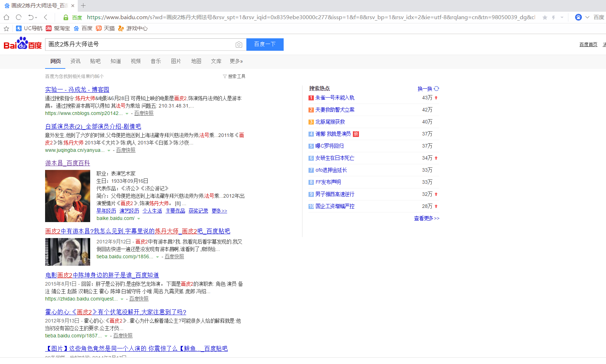This screenshot has width=606, height=364.
Task: Switch to the 音乐 tab
Action: [x=156, y=61]
